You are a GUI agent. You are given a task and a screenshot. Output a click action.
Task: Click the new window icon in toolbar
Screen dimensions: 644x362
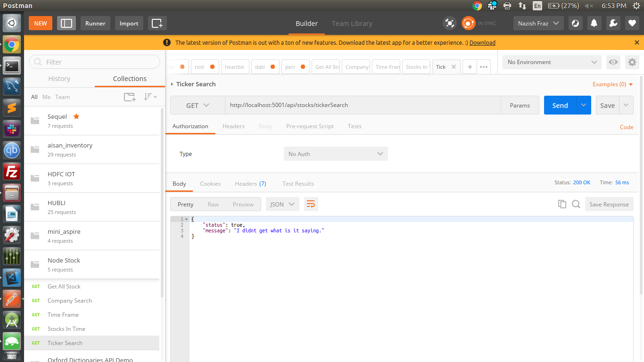[x=157, y=23]
